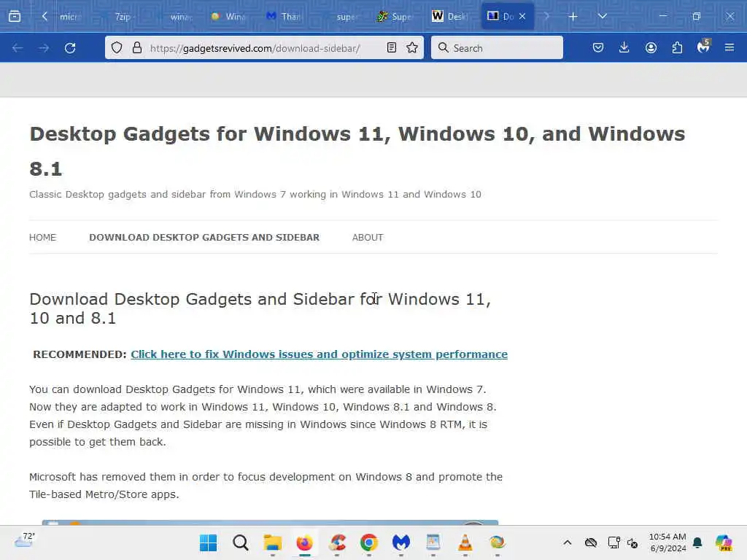Bookmark this page with the star icon

coord(412,47)
